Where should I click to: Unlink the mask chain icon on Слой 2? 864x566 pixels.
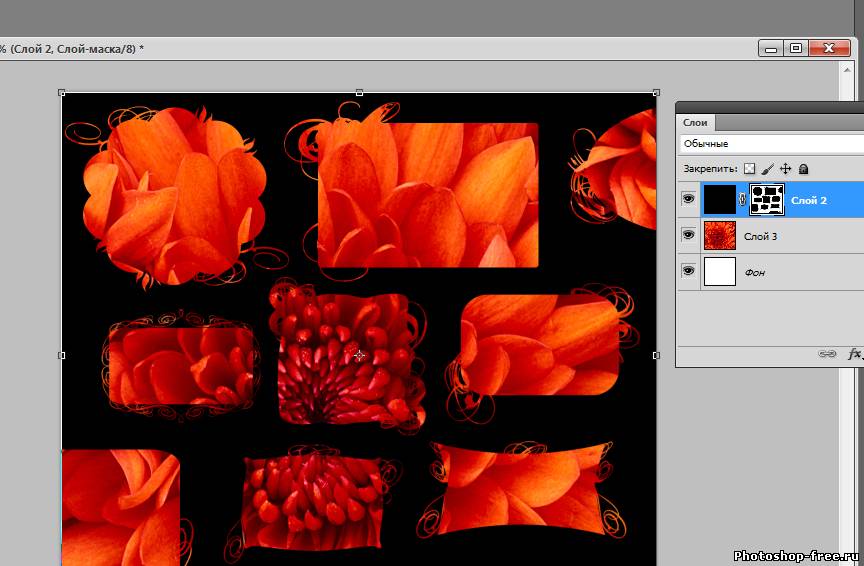742,199
